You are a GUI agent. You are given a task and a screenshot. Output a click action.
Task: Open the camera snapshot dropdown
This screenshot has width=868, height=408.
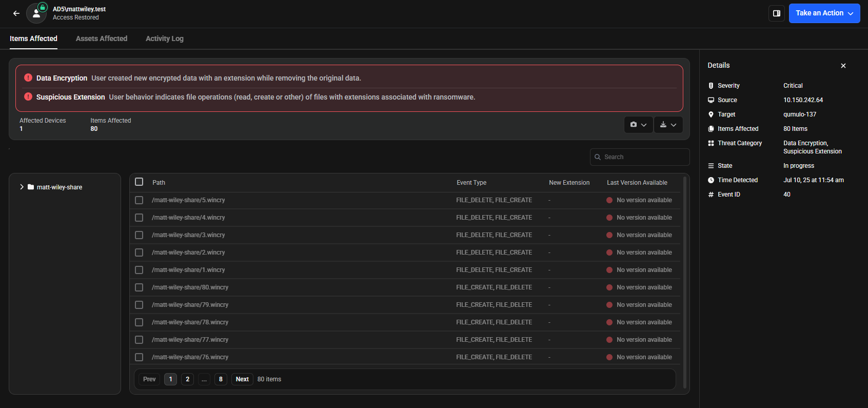(638, 125)
